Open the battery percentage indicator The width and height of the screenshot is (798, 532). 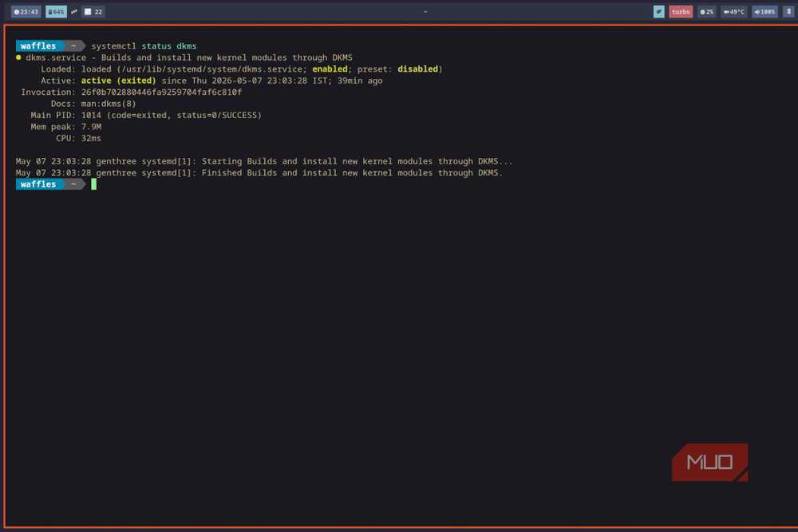(56, 12)
